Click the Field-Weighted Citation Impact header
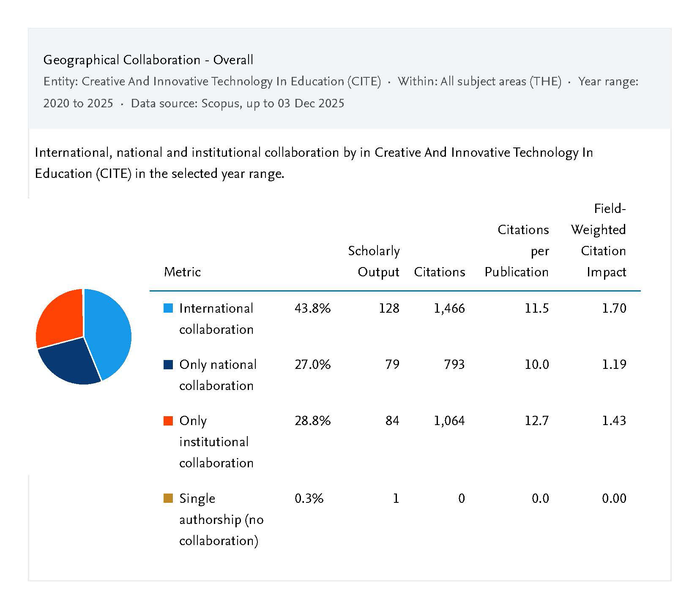 coord(598,240)
